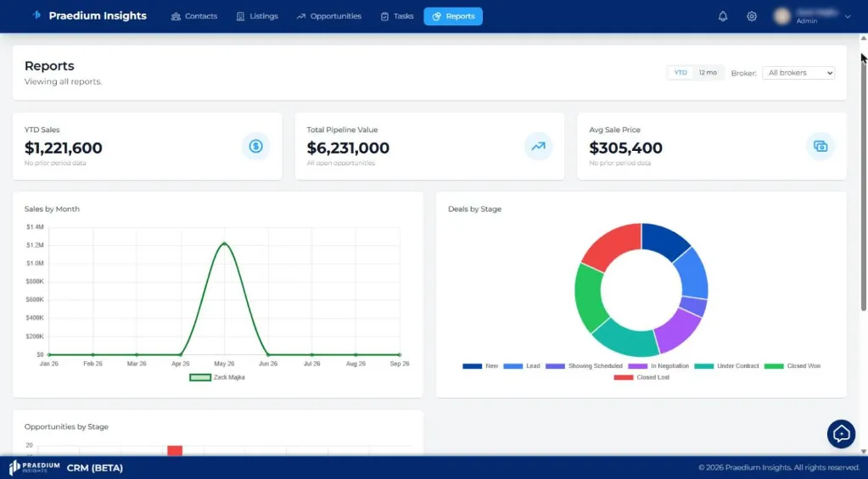Screen dimensions: 868x479
Task: Click the Viewing all reports subtitle
Action: (63, 82)
